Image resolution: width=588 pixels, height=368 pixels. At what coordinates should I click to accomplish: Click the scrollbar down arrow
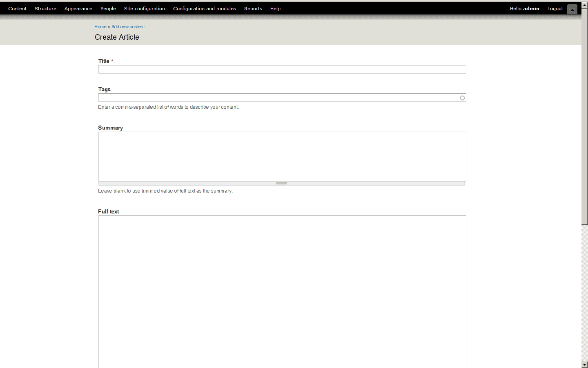pos(585,364)
